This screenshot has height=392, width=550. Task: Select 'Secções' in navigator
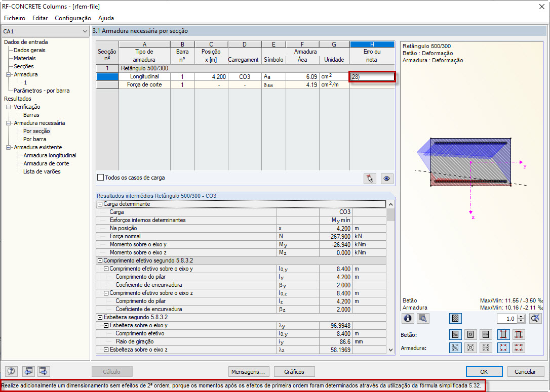(x=24, y=66)
